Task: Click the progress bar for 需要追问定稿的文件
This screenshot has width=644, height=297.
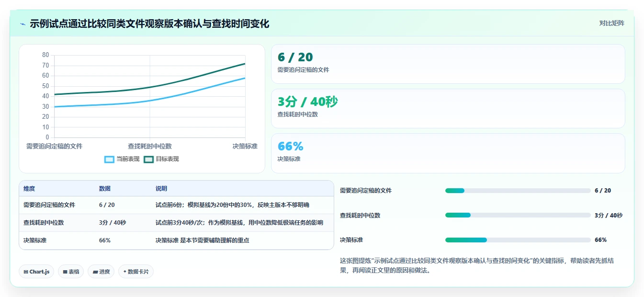Action: [x=518, y=191]
